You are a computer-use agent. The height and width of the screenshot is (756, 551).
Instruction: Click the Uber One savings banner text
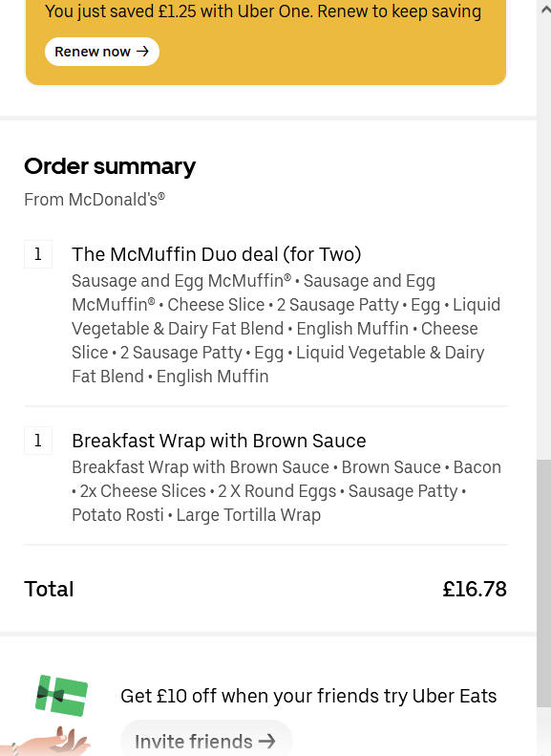(263, 11)
